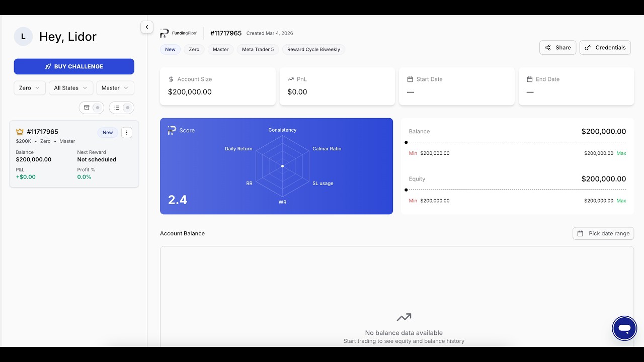Click the calendar icon beside Start Date
The height and width of the screenshot is (362, 644).
410,79
